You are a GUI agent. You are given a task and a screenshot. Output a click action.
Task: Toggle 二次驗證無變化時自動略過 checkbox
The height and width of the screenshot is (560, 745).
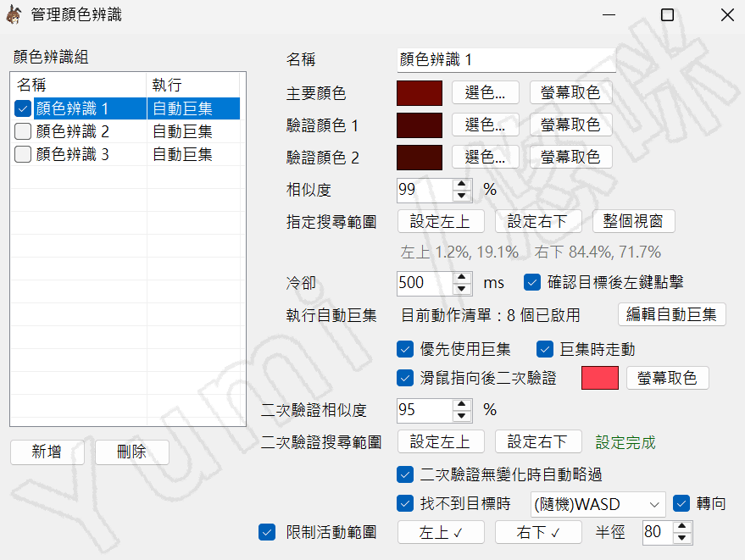click(x=405, y=474)
